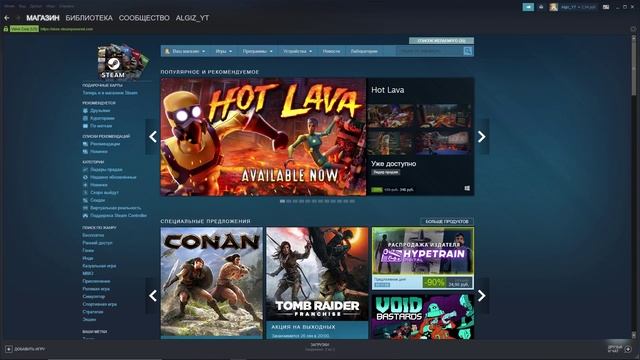Open 'Поддержка Steam Controller' link
640x360 pixels.
118,216
